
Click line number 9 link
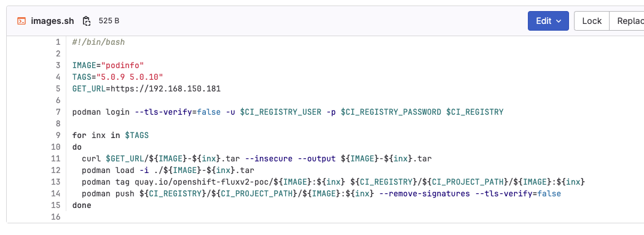[58, 135]
